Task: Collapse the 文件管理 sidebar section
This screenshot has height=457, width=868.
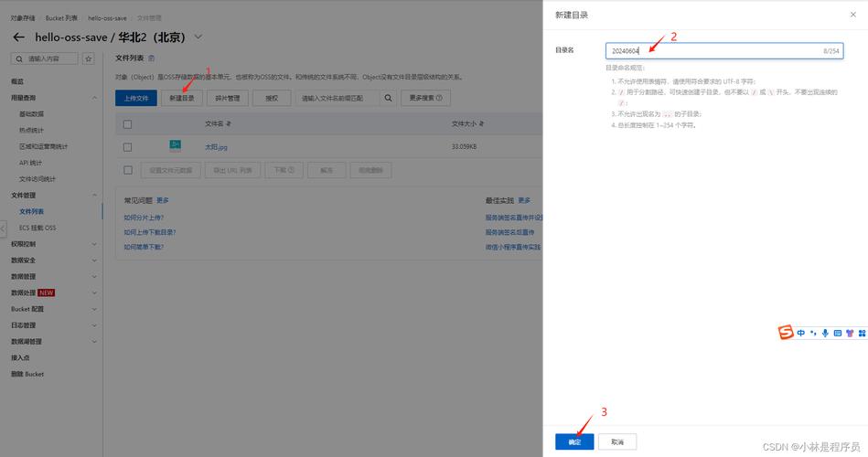Action: coord(94,196)
